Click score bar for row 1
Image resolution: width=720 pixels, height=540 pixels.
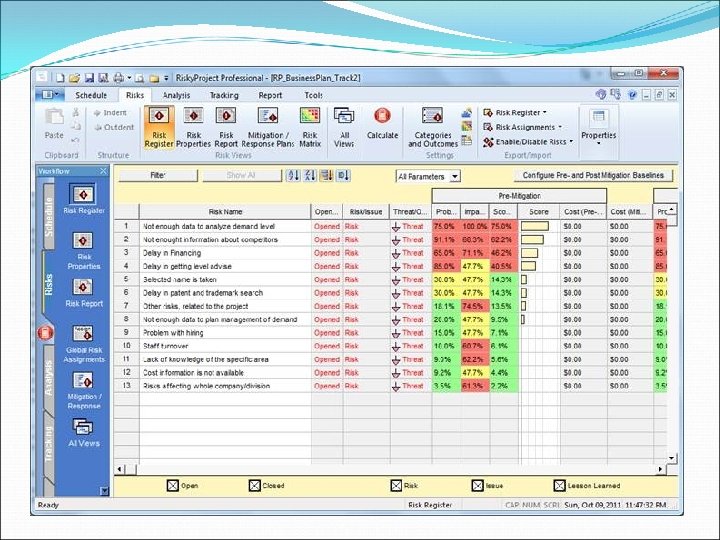pos(535,226)
